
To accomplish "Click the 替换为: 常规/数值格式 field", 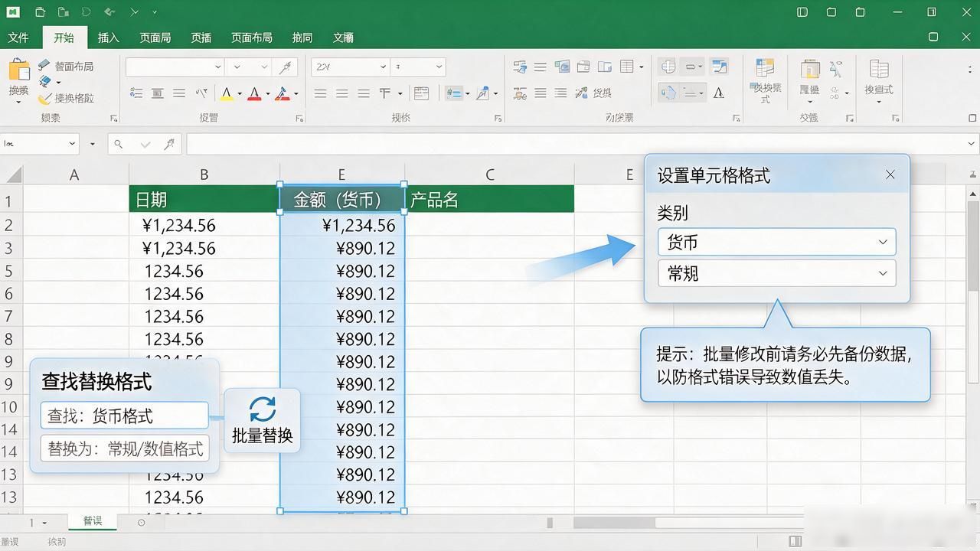I will (124, 448).
